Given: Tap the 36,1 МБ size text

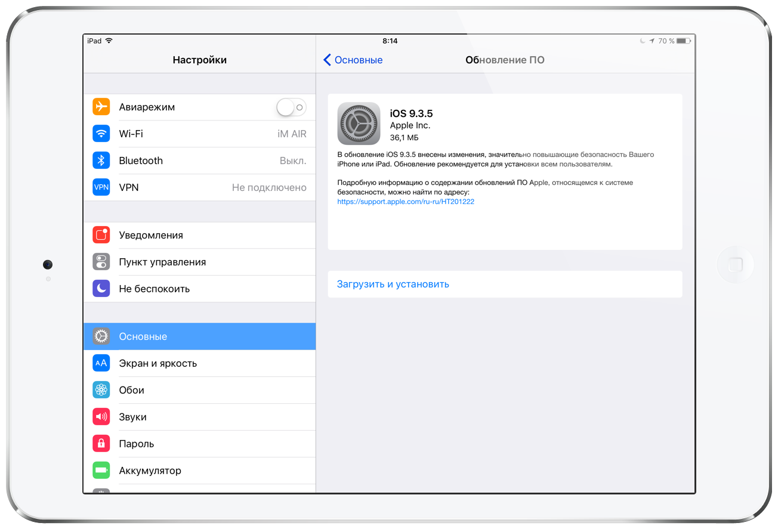Looking at the screenshot, I should coord(404,138).
